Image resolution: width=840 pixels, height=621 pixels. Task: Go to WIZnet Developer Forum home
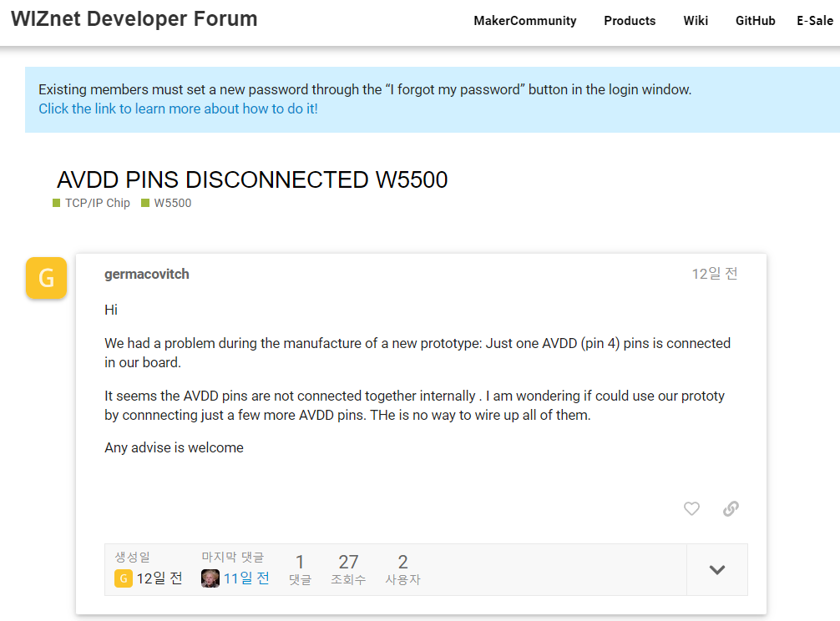click(x=134, y=18)
